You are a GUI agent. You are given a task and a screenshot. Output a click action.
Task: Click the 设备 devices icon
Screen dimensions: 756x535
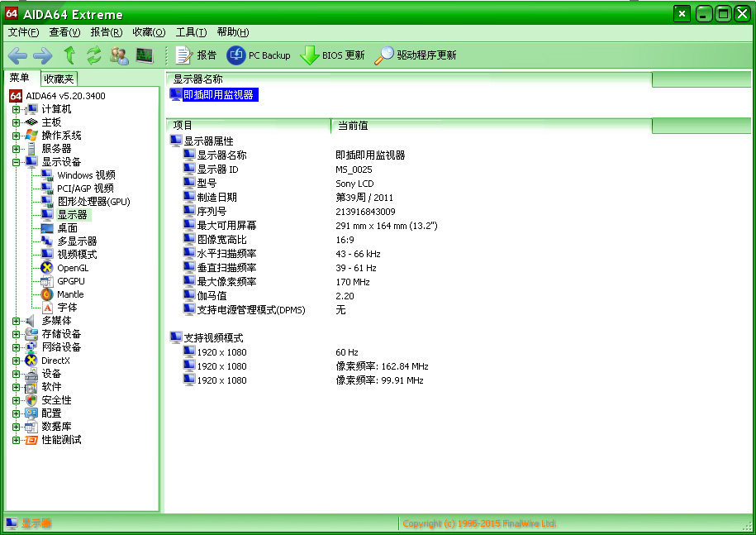(x=31, y=374)
